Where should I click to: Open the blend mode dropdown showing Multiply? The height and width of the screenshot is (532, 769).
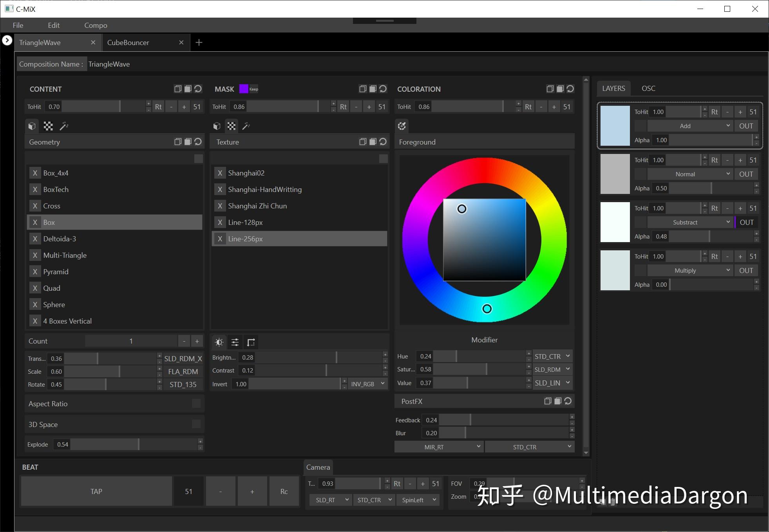pos(688,270)
